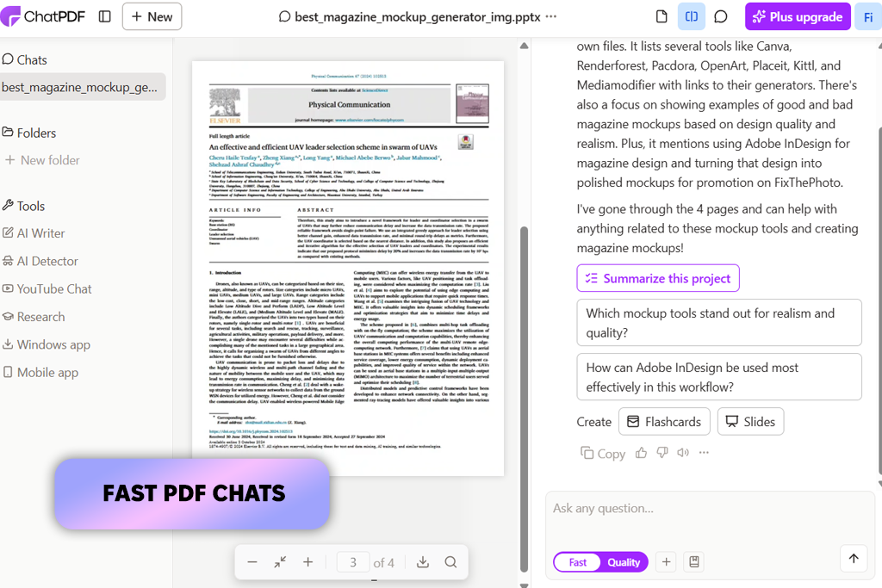Click the thumbs up icon
Screen dimensions: 882x588
tap(641, 453)
